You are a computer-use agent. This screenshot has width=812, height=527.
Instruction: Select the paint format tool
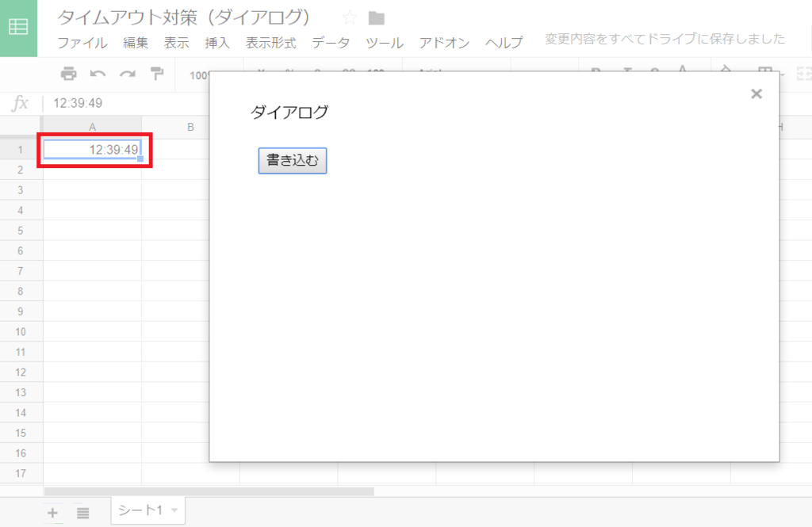click(x=157, y=74)
